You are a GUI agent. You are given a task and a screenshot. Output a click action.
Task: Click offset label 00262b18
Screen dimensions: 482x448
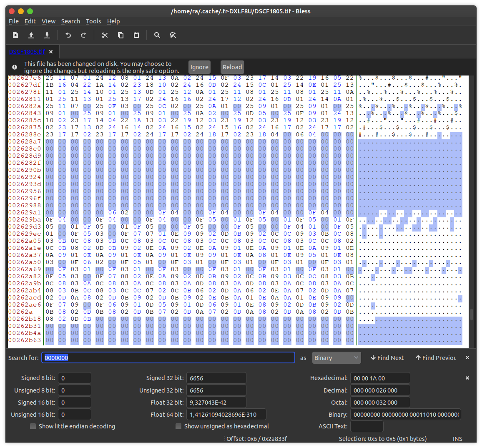25,319
